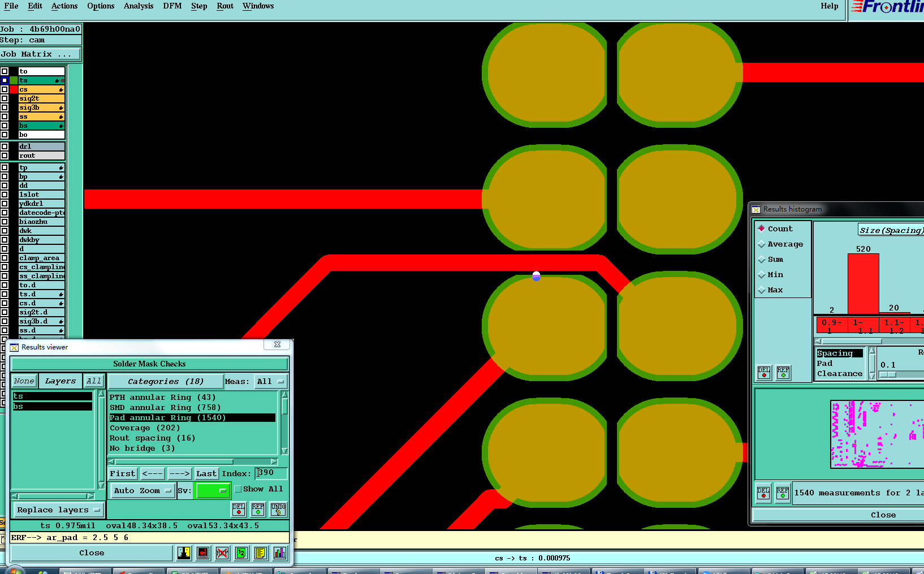Open histogram with the bar chart icon
This screenshot has height=574, width=924.
280,553
